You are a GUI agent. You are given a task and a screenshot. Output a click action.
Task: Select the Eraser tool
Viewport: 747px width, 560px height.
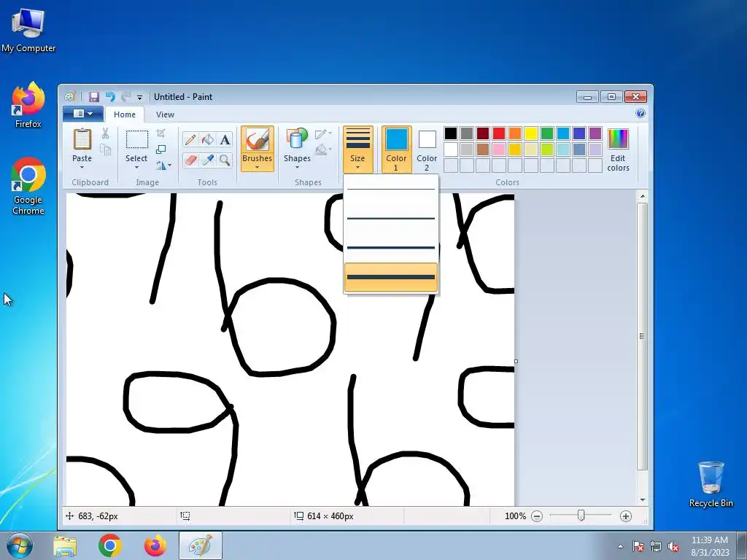click(190, 160)
